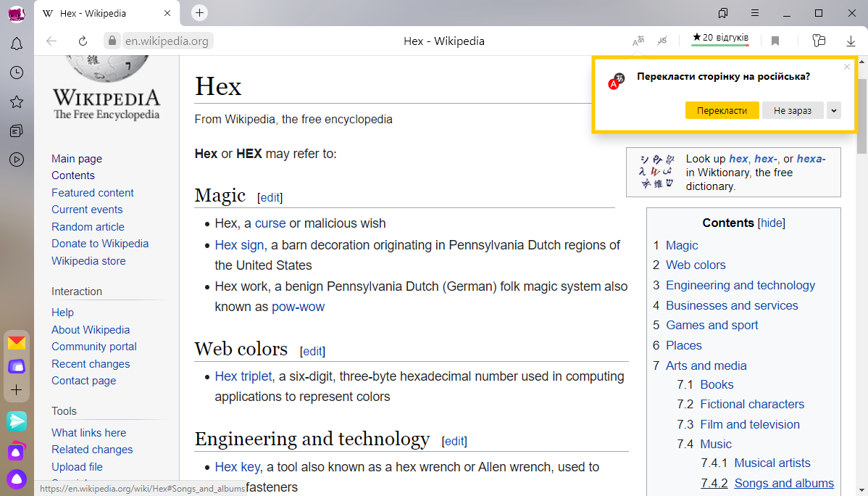
Task: Jump to Games and sport in Contents
Action: click(x=712, y=325)
